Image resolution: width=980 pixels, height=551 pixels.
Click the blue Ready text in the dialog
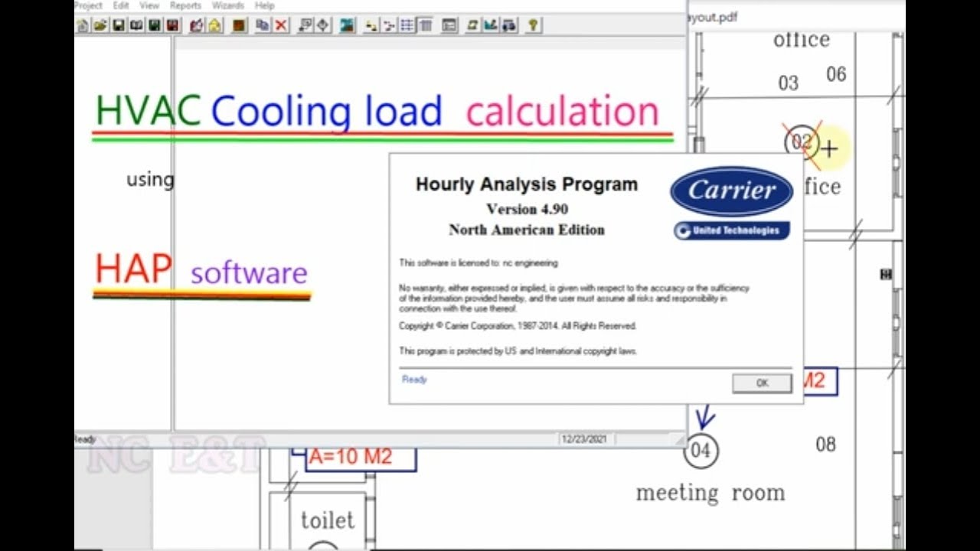pos(414,380)
